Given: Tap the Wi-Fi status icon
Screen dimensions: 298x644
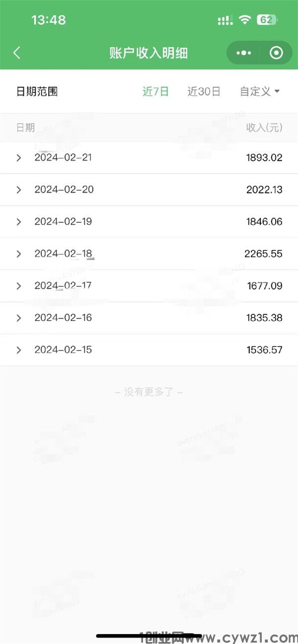Looking at the screenshot, I should (244, 20).
